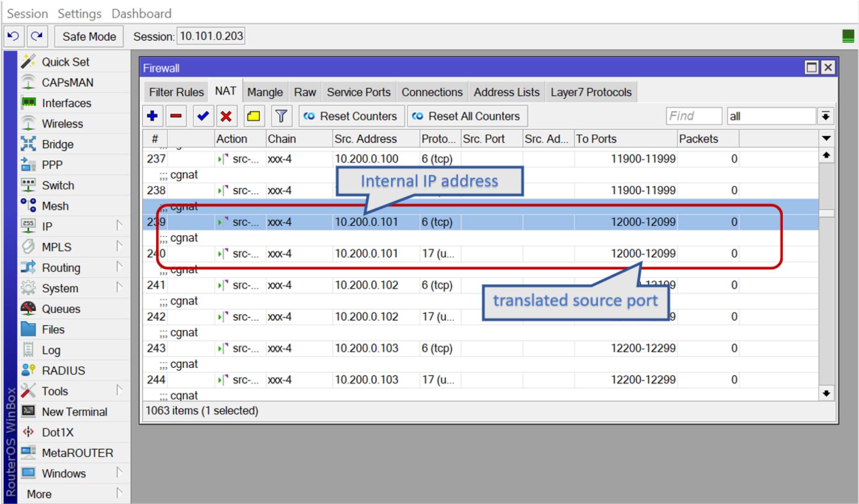This screenshot has height=504, width=859.
Task: Select rule 237 with source 10.200.0.100
Action: click(x=480, y=159)
